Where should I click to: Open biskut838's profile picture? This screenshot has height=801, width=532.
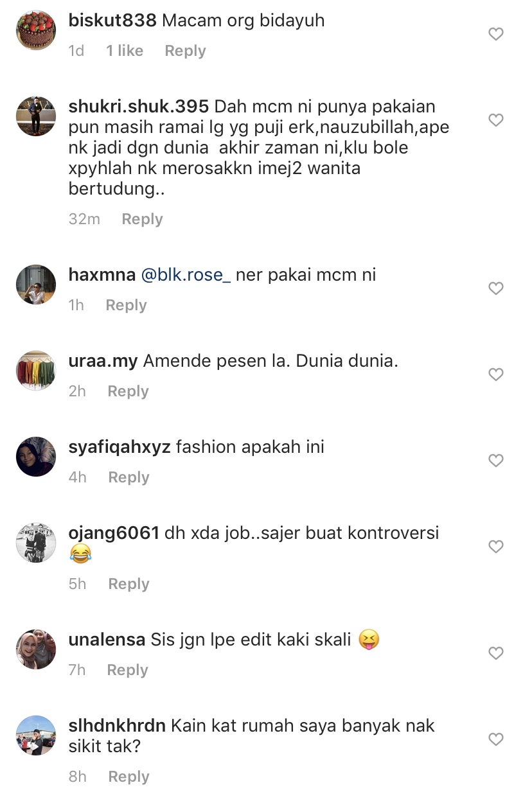click(x=36, y=30)
